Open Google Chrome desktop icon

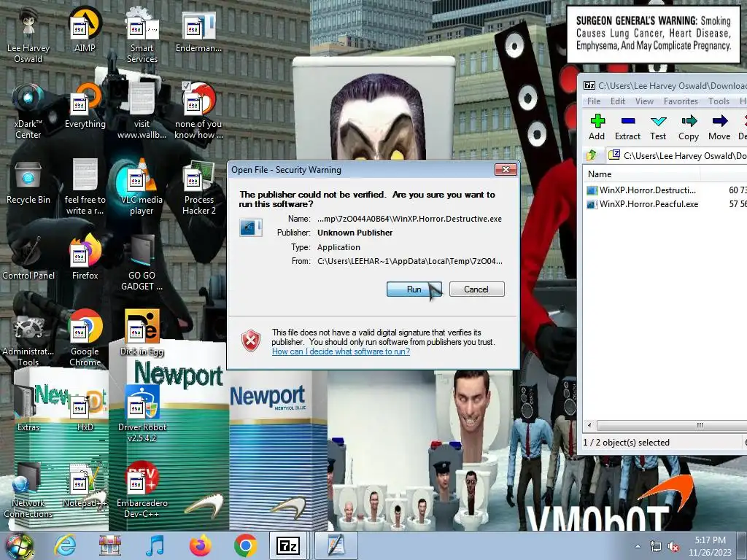tap(85, 339)
